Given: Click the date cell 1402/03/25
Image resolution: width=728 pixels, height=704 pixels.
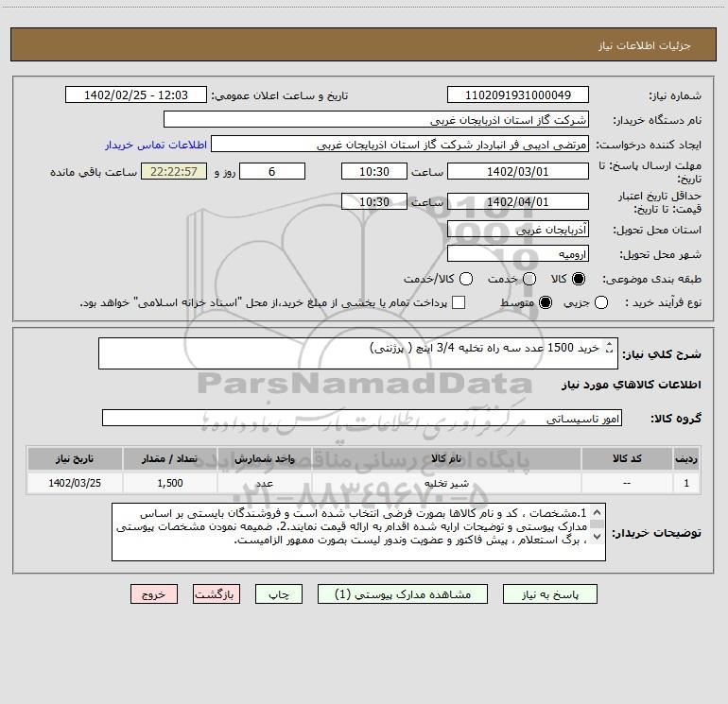Looking at the screenshot, I should coord(75,483).
